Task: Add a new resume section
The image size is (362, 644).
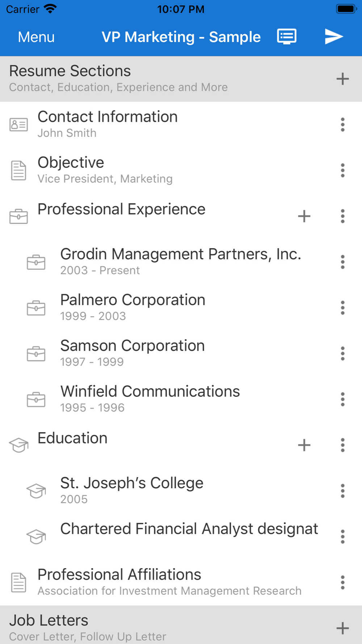Action: coord(342,79)
